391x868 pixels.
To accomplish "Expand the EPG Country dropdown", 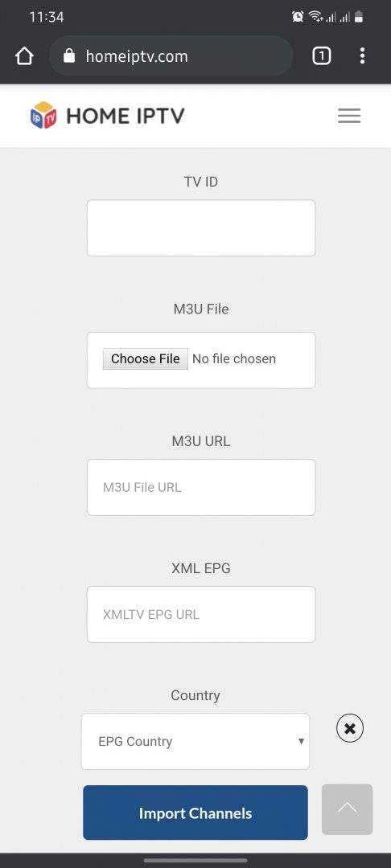I will 195,741.
